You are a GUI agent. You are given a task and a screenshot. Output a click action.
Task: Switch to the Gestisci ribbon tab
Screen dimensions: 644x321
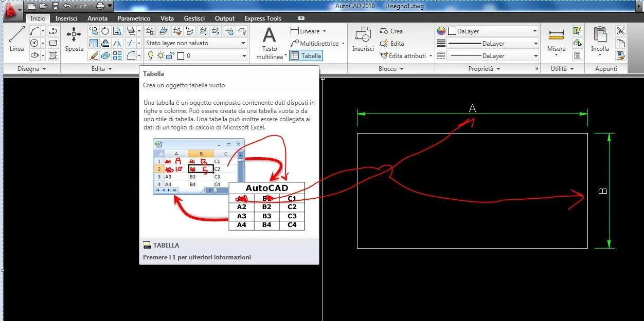(194, 18)
